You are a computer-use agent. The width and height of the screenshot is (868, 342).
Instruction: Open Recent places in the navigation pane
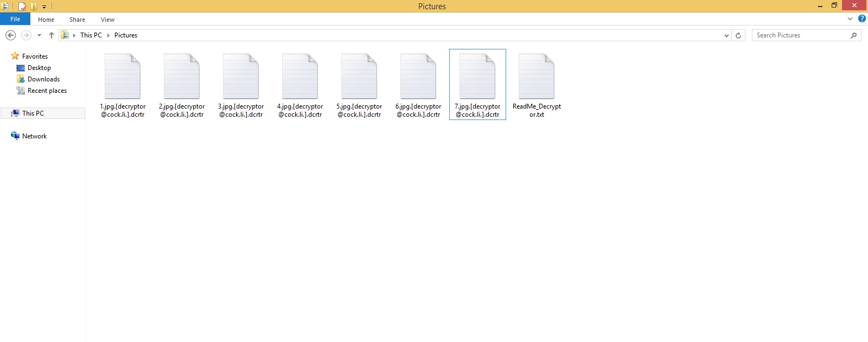[x=47, y=91]
